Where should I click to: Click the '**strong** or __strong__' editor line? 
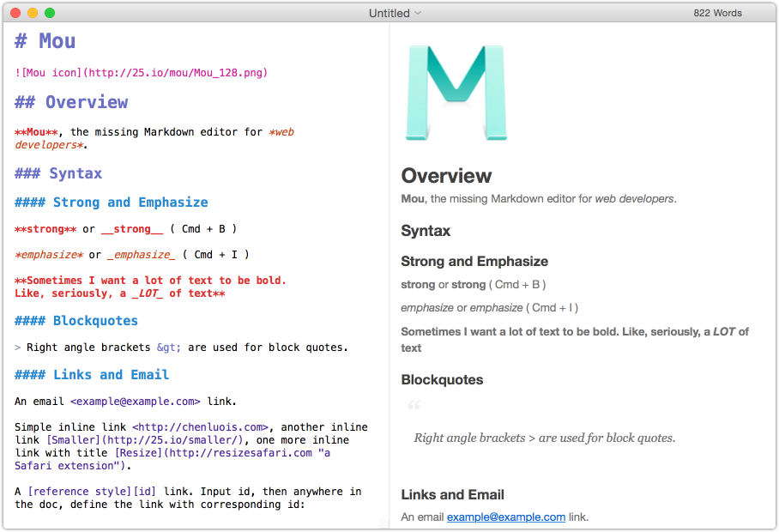click(x=126, y=229)
